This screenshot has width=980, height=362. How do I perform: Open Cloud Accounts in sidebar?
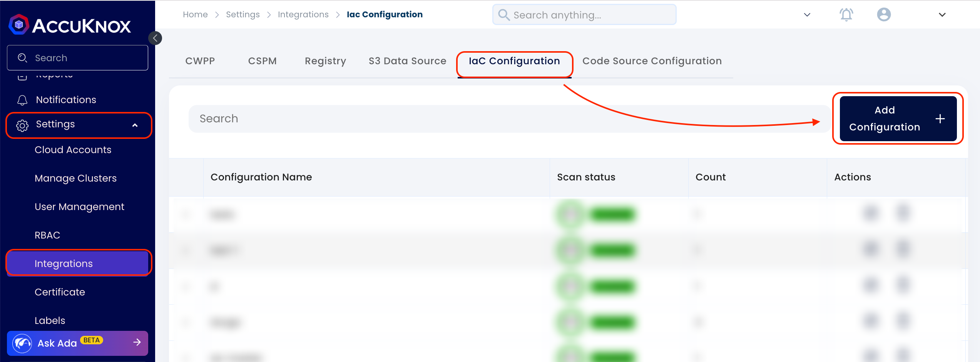[x=73, y=150]
